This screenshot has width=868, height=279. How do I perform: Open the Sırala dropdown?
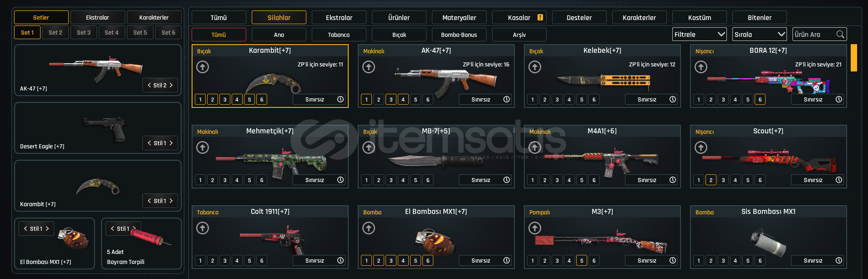[760, 34]
